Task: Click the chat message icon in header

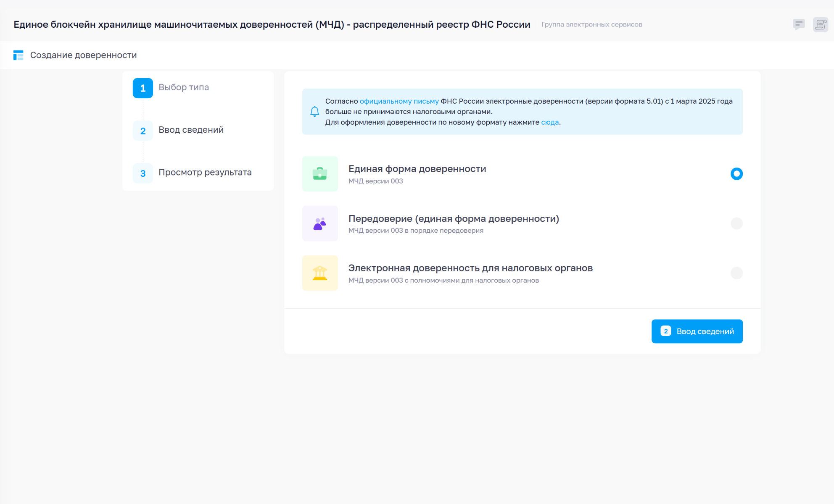Action: click(x=799, y=24)
